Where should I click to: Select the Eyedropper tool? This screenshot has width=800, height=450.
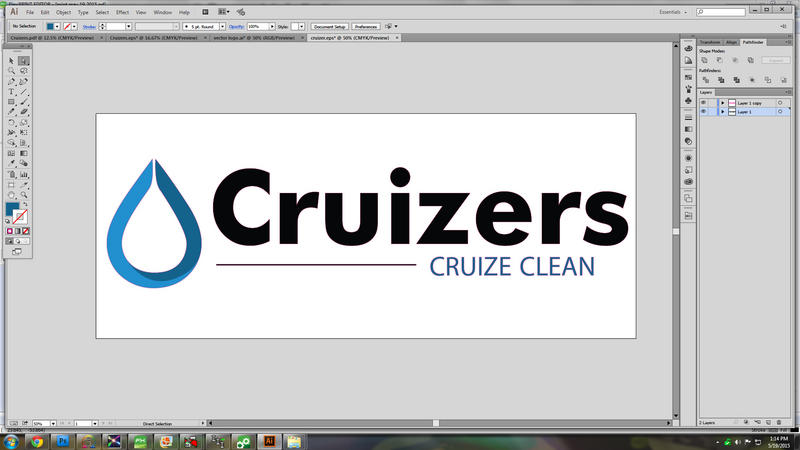[x=11, y=163]
